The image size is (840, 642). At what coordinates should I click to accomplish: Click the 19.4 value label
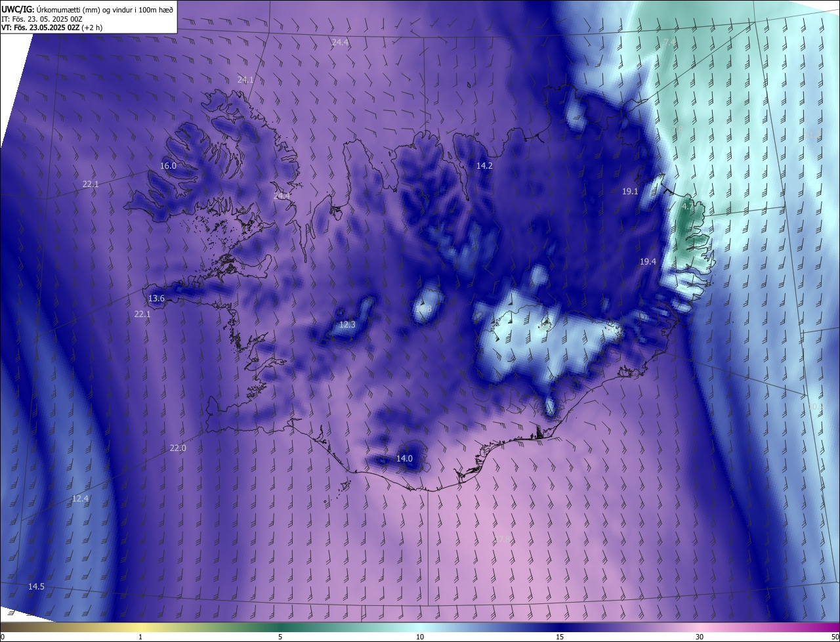pos(648,262)
